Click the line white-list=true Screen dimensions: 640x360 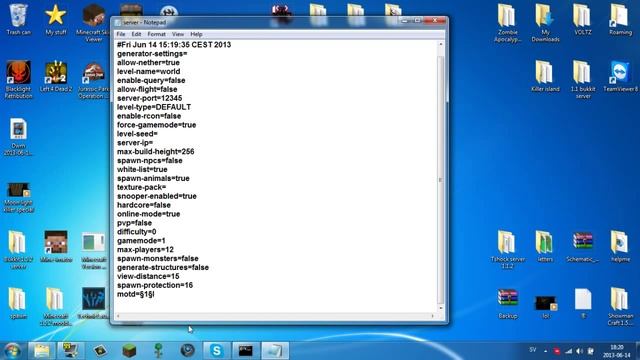click(142, 169)
